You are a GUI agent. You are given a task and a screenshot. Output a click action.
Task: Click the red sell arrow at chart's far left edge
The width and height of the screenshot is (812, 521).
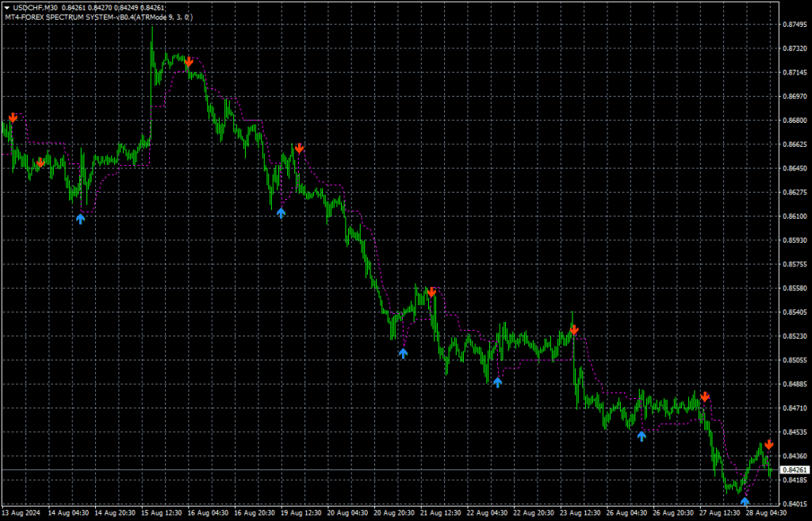(13, 118)
